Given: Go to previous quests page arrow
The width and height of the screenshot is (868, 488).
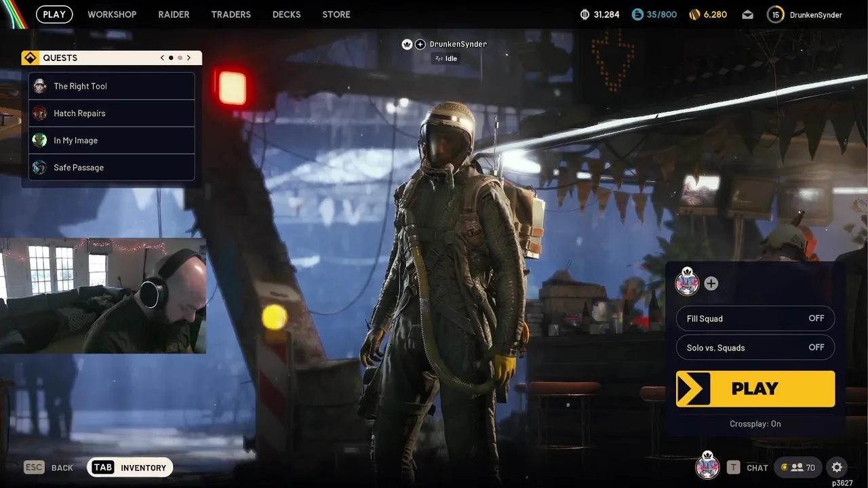Looking at the screenshot, I should coord(162,58).
